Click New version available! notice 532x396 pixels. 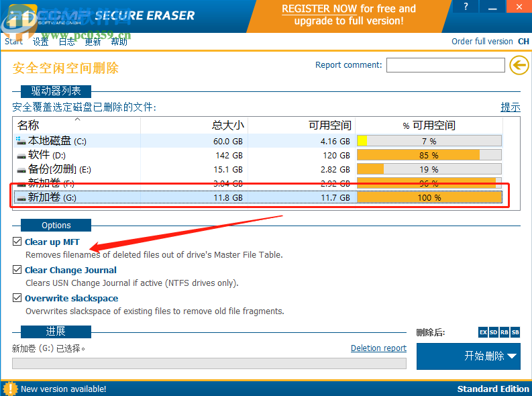tap(64, 389)
